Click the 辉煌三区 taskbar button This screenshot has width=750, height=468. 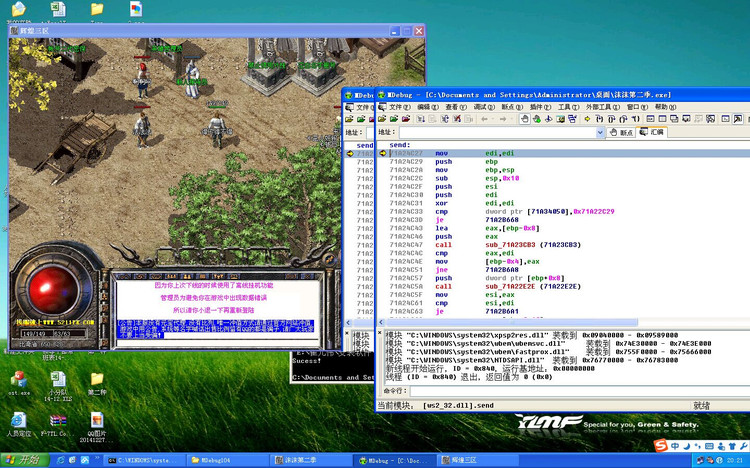pyautogui.click(x=476, y=460)
